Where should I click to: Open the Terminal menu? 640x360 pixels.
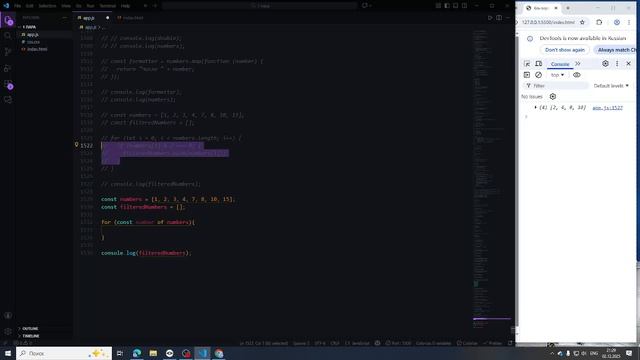click(x=108, y=6)
